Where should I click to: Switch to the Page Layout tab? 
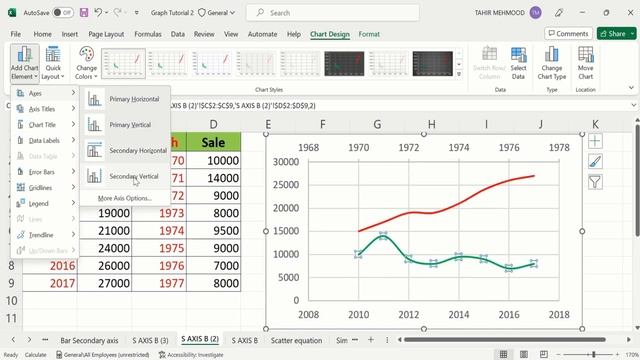(106, 34)
